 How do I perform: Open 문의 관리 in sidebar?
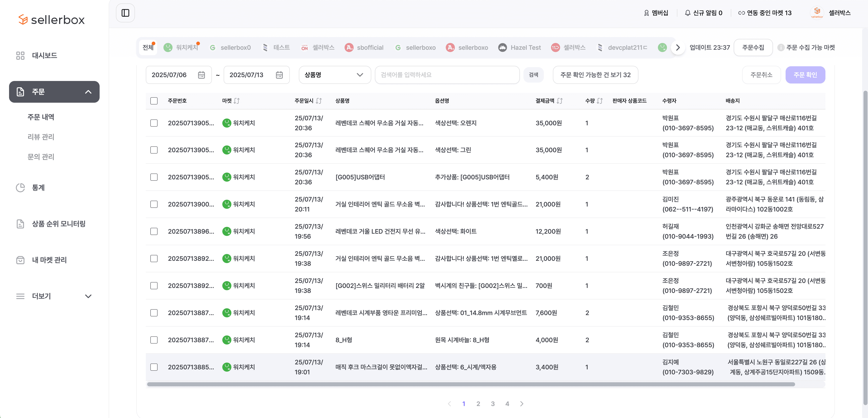coord(41,157)
